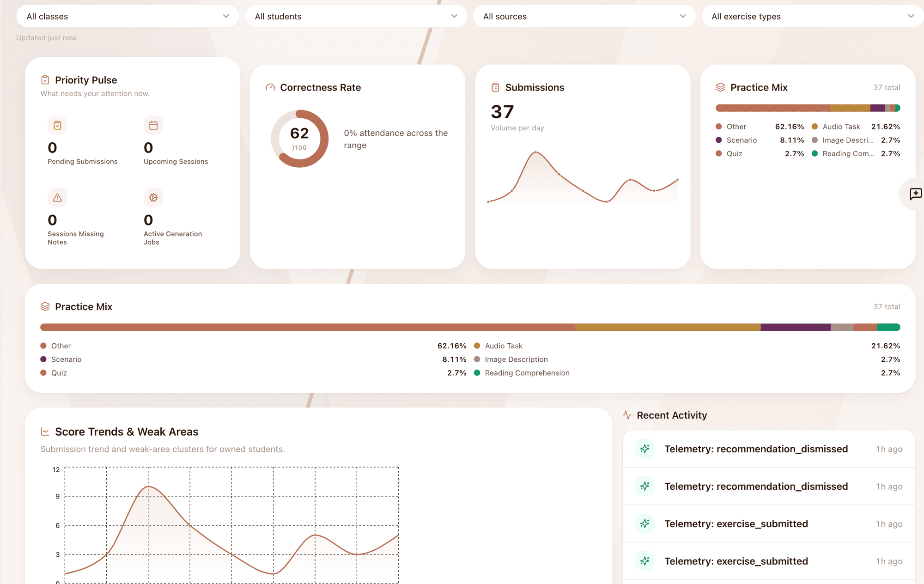
Task: Open last Telemetry: exercise_submitted activity row
Action: pyautogui.click(x=769, y=561)
